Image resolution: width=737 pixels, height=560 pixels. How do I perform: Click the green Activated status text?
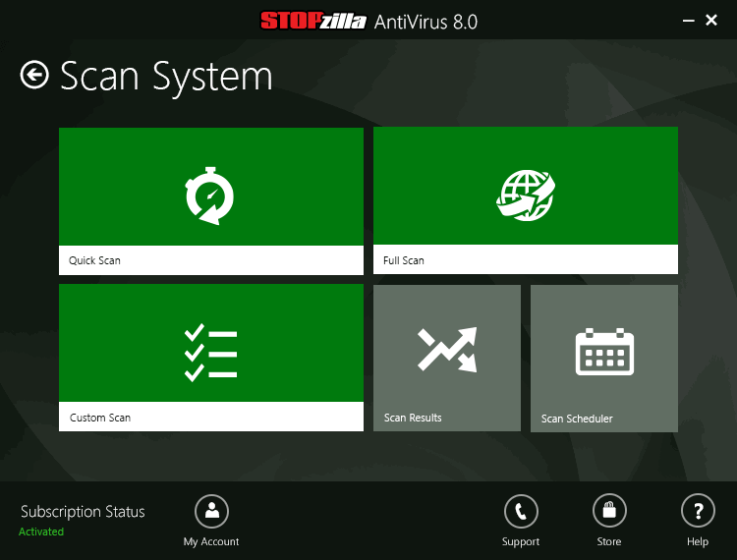pyautogui.click(x=41, y=532)
